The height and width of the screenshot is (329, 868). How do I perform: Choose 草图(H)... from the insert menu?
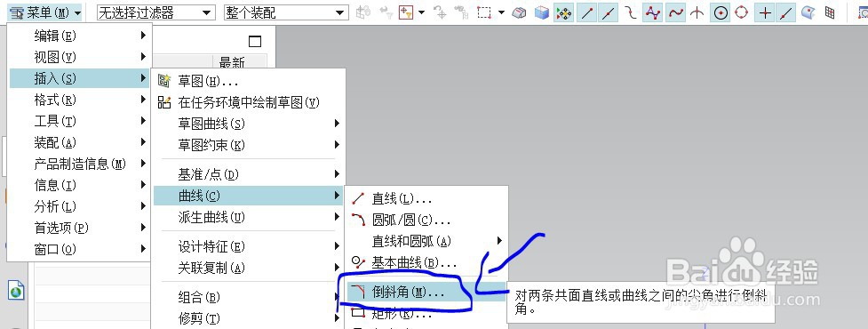[x=249, y=81]
